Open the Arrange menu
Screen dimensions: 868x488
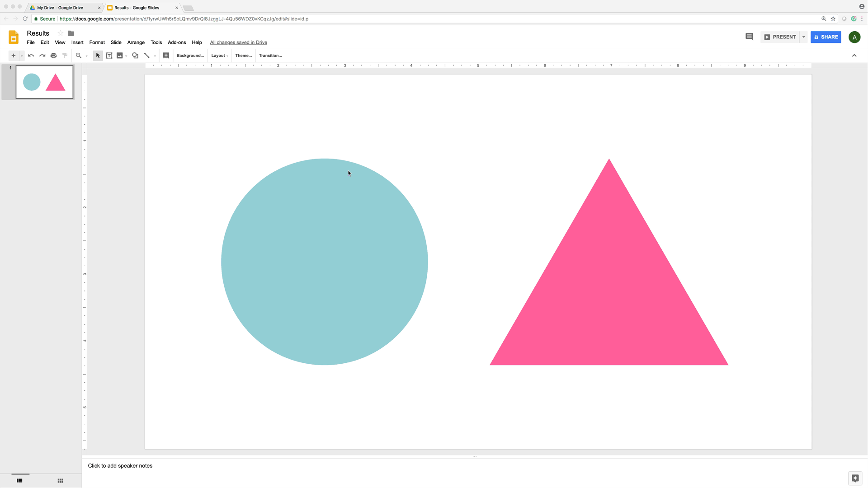(136, 42)
